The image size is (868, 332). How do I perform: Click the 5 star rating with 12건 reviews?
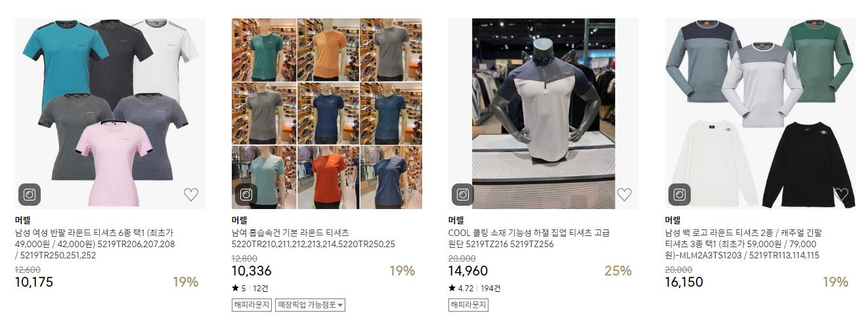click(250, 288)
